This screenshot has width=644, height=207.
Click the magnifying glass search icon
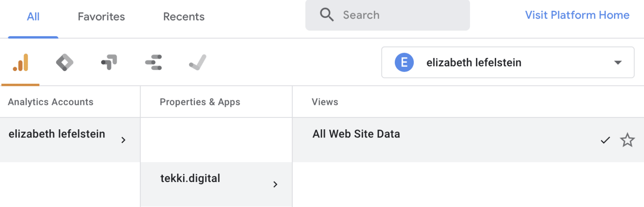pyautogui.click(x=326, y=15)
